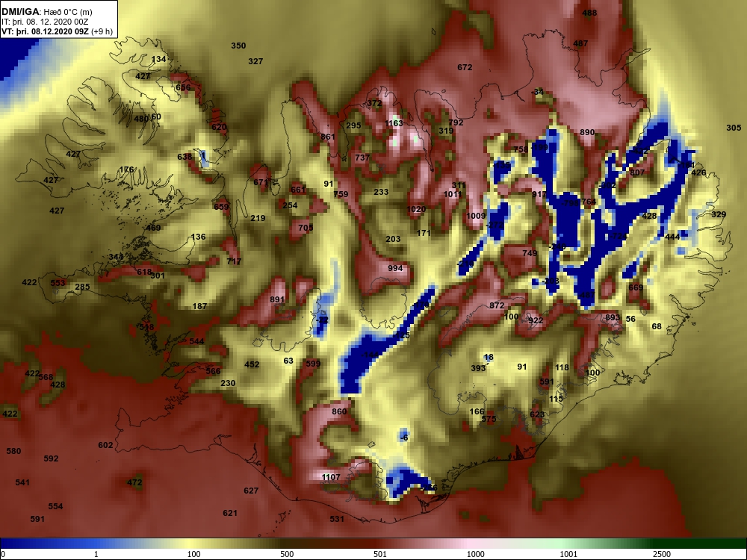
Task: Click the map value "575"
Action: [x=489, y=419]
